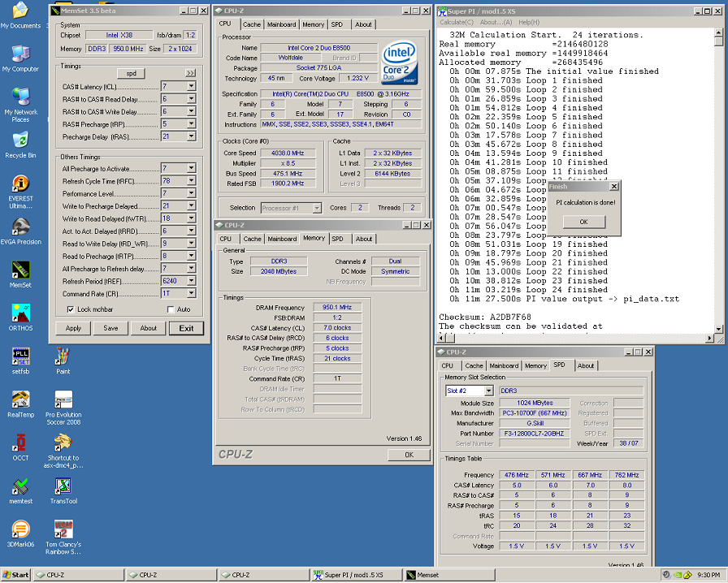Viewport: 728px width, 583px height.
Task: Click the About button in MemSet
Action: 149,328
